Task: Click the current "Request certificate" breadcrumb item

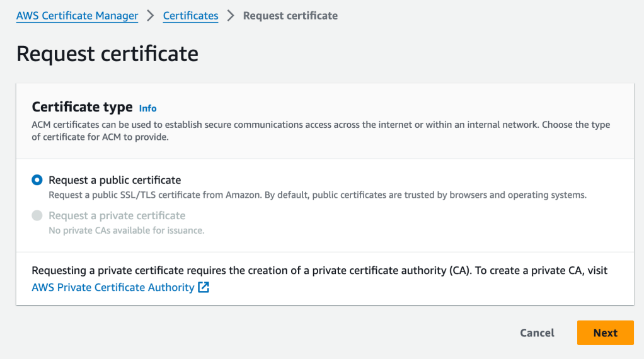Action: point(290,16)
